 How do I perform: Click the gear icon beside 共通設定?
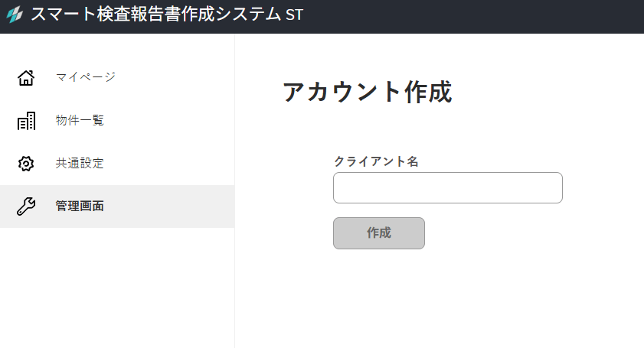coord(26,164)
